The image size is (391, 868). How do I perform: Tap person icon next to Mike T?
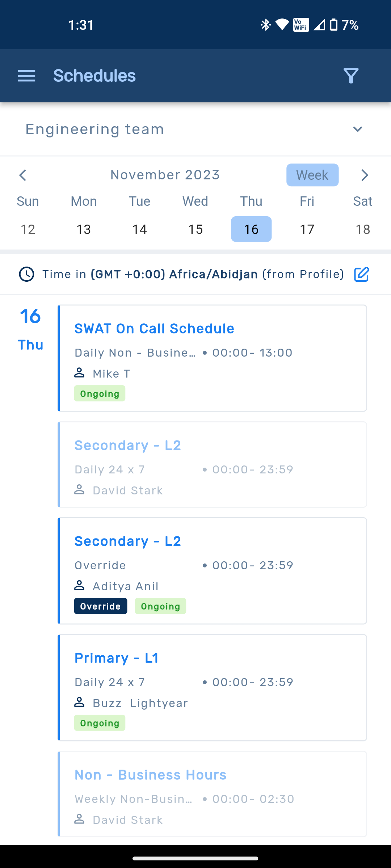79,373
